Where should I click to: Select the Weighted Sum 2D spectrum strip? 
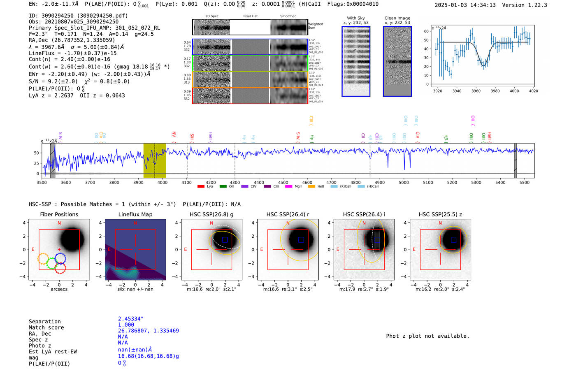click(x=250, y=27)
